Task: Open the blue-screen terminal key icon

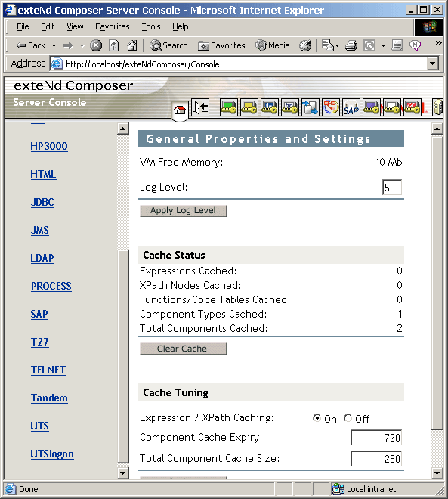Action: pyautogui.click(x=269, y=107)
